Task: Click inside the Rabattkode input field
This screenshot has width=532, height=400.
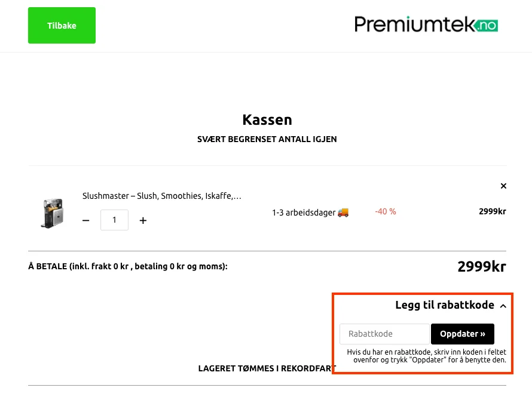Action: coord(384,334)
